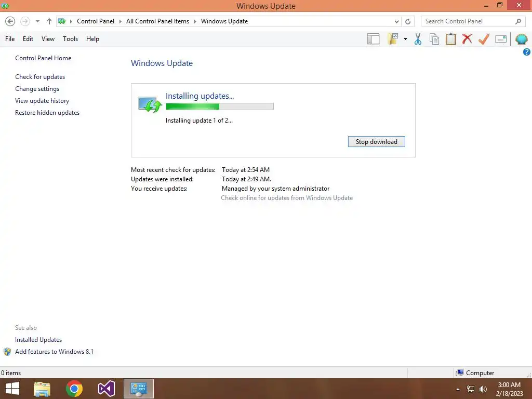Click the search magnifier icon

coord(518,21)
